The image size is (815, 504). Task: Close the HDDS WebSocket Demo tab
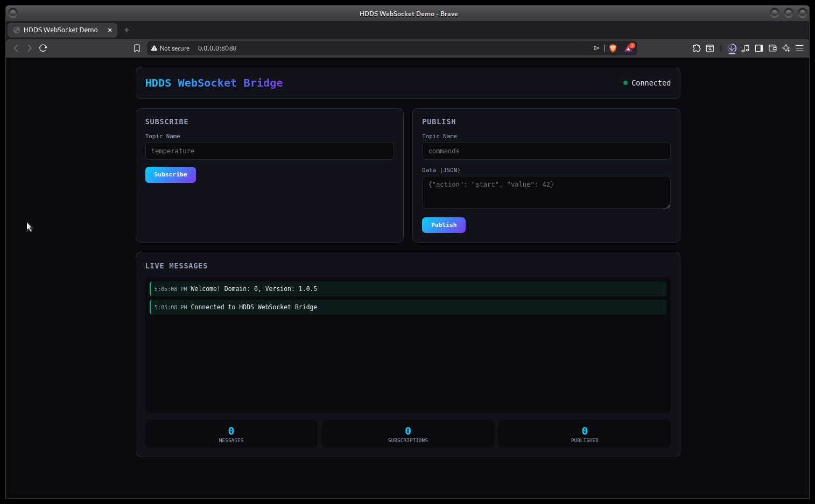coord(110,30)
